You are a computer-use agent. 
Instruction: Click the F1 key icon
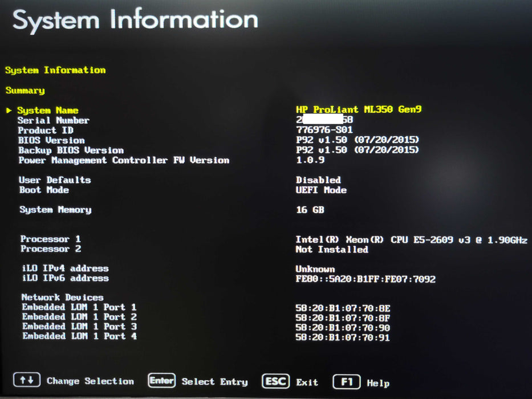pos(346,381)
